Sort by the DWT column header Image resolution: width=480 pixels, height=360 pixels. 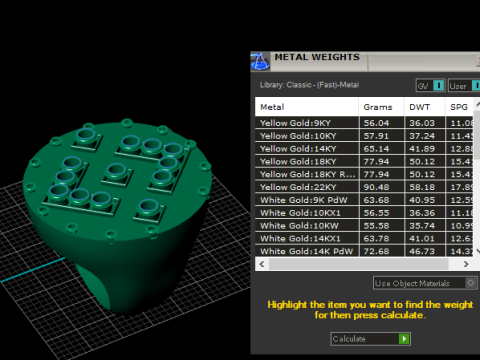(x=425, y=107)
